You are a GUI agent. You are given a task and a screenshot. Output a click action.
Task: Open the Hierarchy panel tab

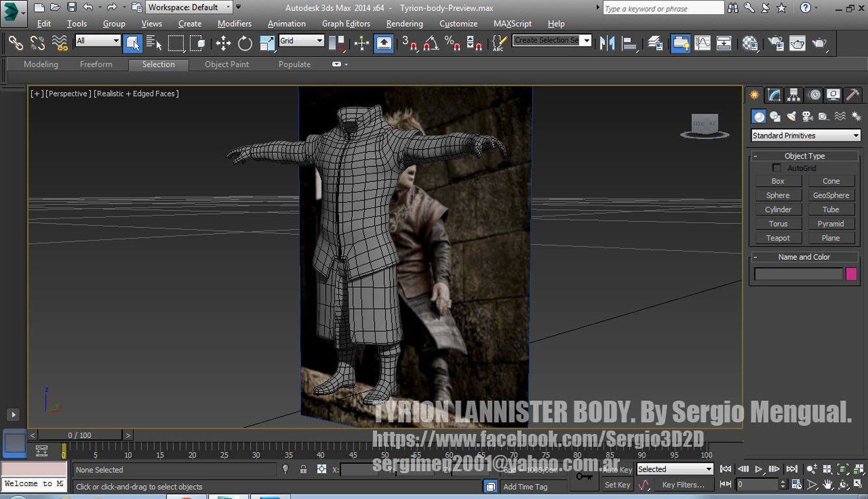point(793,95)
